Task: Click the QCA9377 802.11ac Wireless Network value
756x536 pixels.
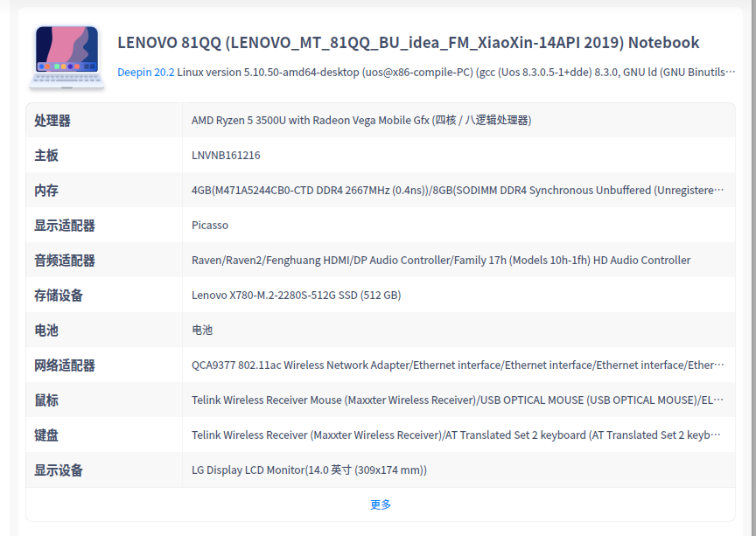Action: (x=458, y=365)
